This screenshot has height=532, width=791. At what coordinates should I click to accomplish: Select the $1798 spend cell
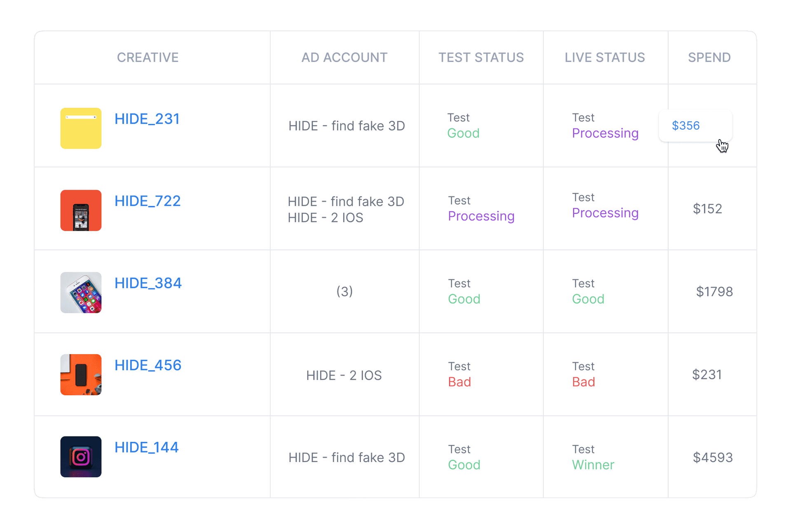(714, 292)
